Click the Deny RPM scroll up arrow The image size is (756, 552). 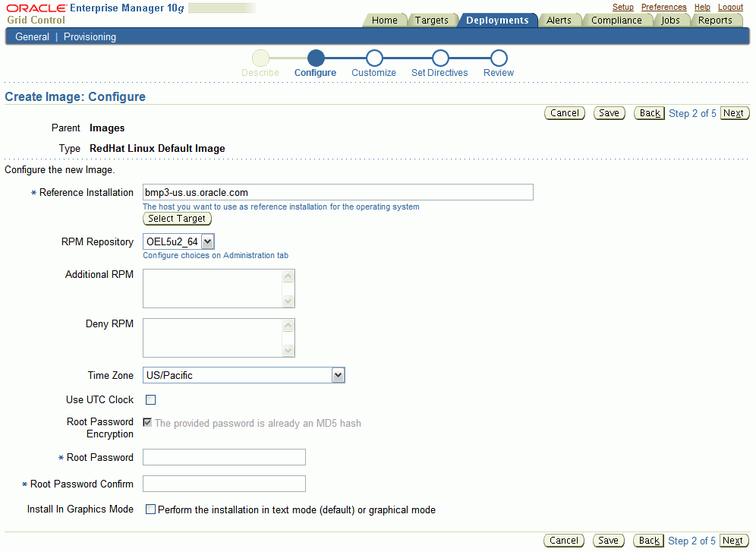pos(288,326)
